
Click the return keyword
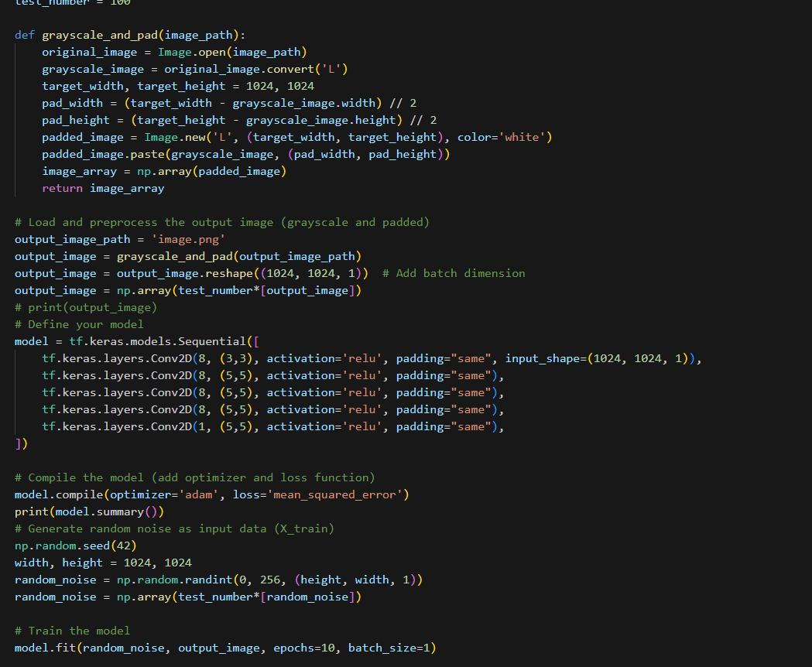62,188
